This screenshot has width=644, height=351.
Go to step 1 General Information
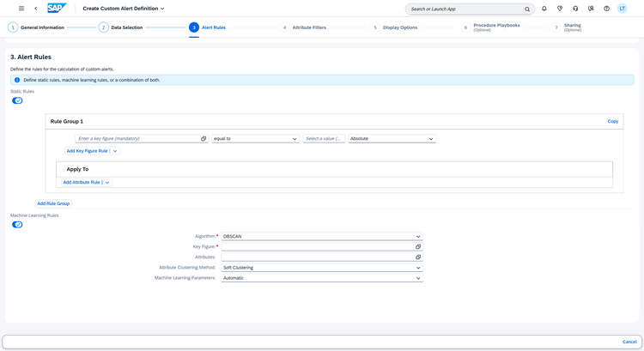point(36,27)
